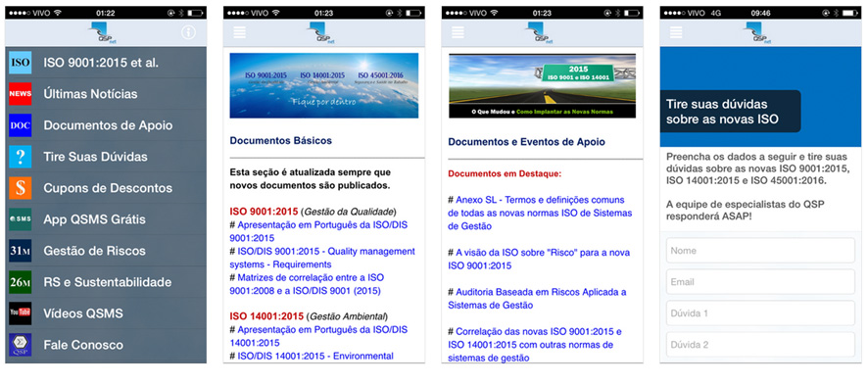Tap the ISO icon beside ISO 9001:2015

tap(21, 63)
